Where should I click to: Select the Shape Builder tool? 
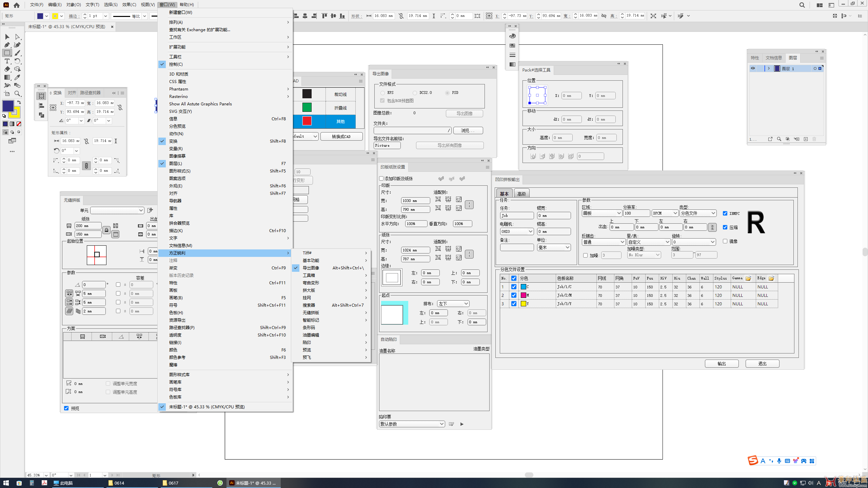click(x=17, y=69)
